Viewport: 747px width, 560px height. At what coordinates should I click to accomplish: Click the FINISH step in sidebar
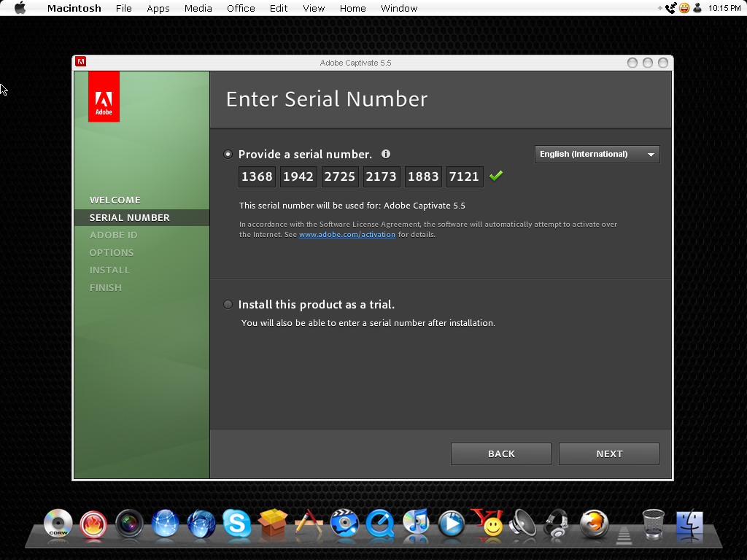(x=106, y=287)
